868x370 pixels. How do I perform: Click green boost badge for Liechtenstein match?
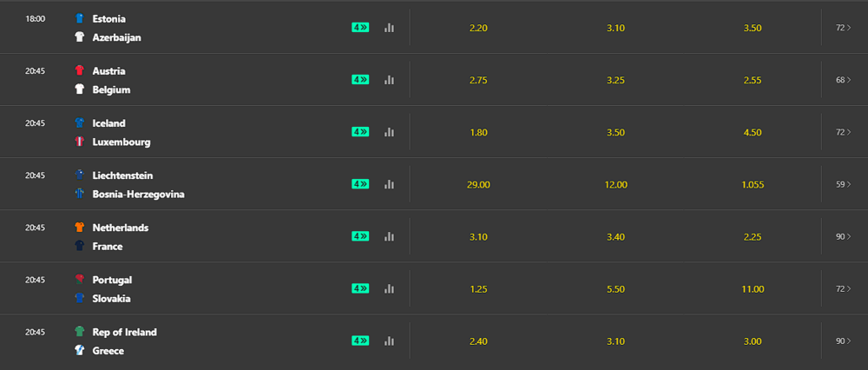point(360,184)
